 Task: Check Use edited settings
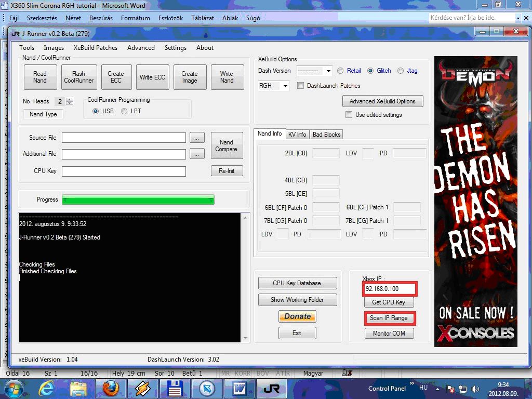[349, 115]
